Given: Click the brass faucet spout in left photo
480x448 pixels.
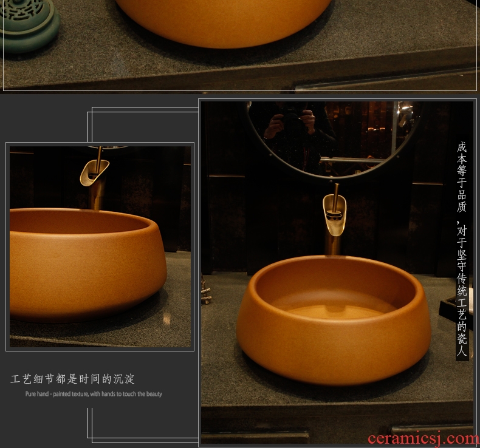Looking at the screenshot, I should point(94,172).
